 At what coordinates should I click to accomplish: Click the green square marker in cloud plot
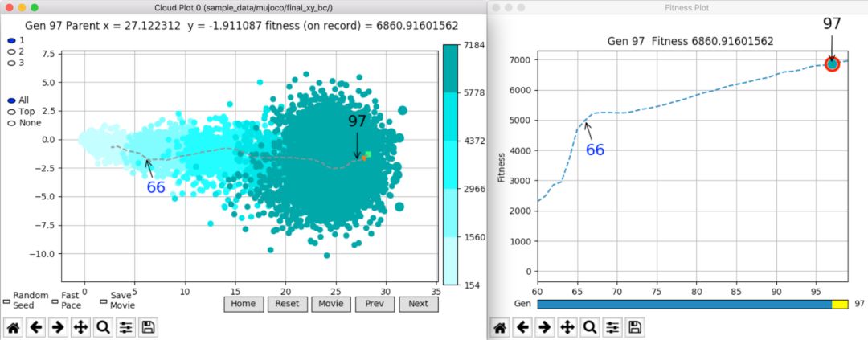368,154
